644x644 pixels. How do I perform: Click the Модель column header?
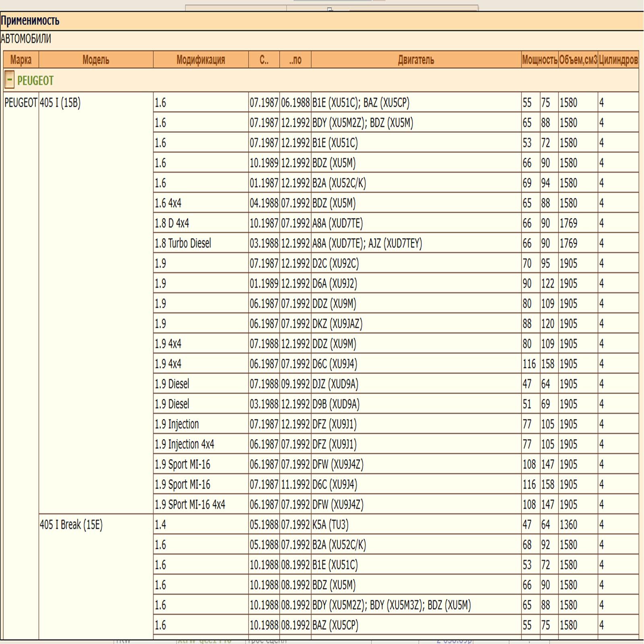(x=96, y=60)
